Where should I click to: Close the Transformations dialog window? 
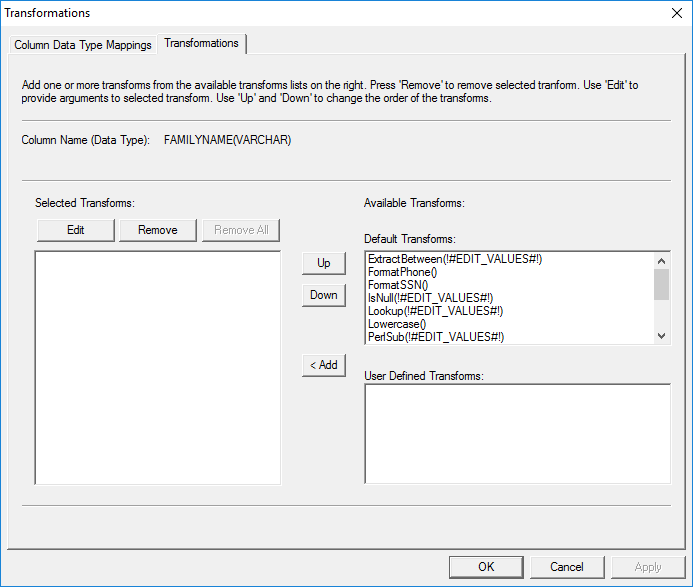[674, 13]
